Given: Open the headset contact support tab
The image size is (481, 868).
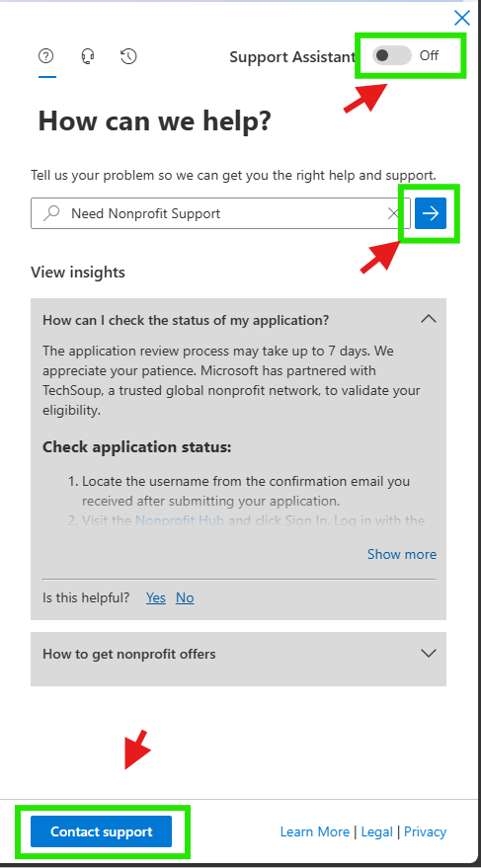Looking at the screenshot, I should (x=88, y=56).
